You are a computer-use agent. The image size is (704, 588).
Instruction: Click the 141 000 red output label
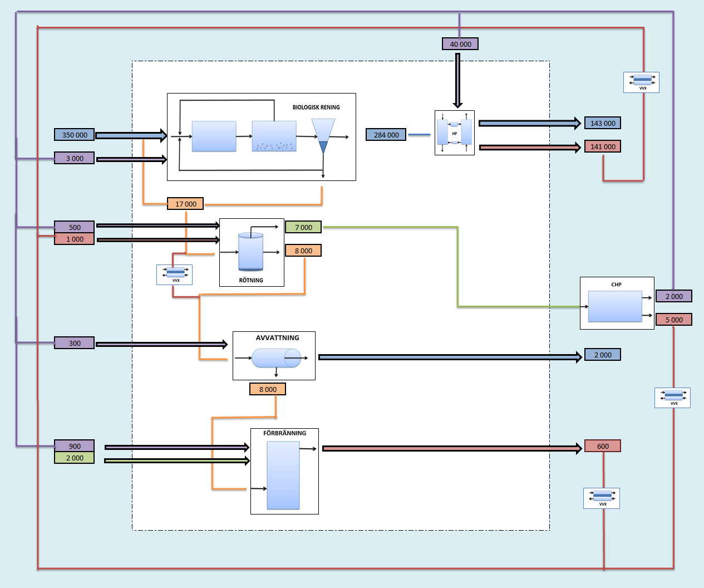point(603,146)
